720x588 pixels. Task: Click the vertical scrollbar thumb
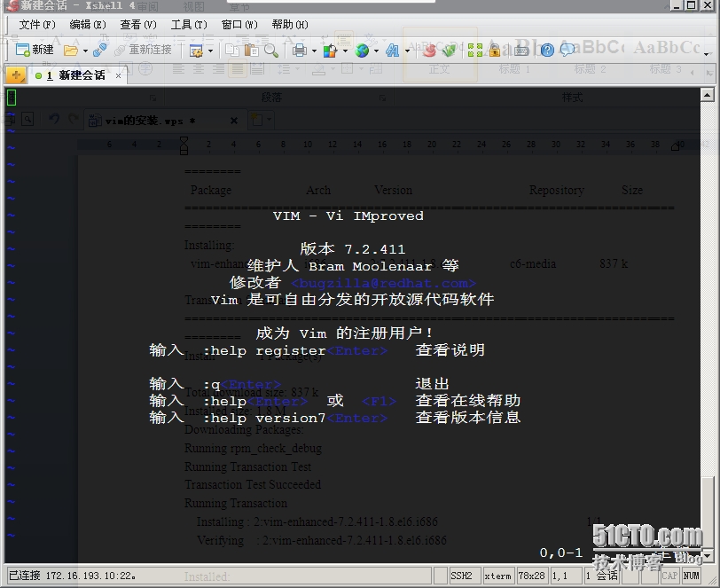click(708, 513)
